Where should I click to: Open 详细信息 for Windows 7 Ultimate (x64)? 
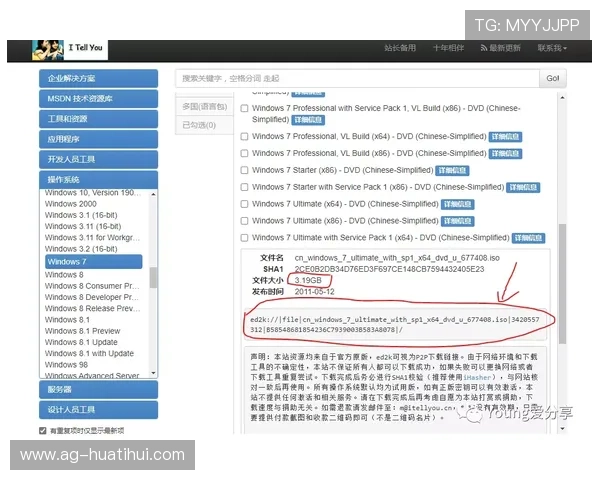click(x=458, y=204)
